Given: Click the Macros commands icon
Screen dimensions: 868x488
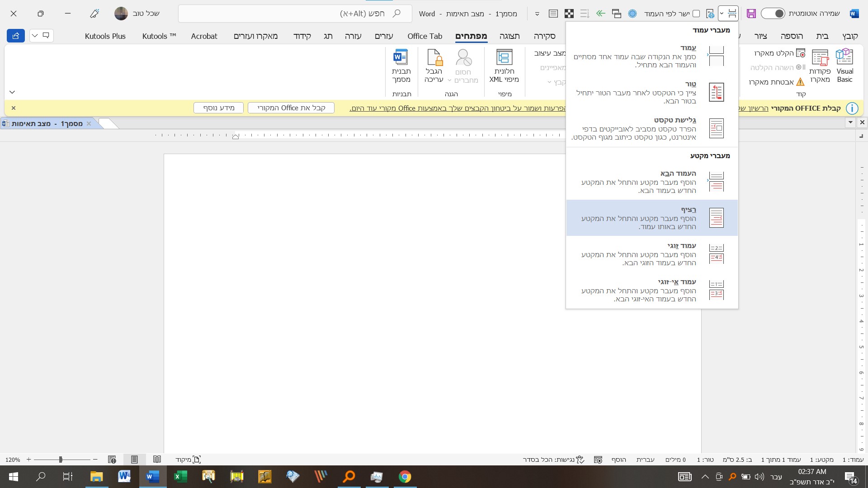Looking at the screenshot, I should pos(820,57).
